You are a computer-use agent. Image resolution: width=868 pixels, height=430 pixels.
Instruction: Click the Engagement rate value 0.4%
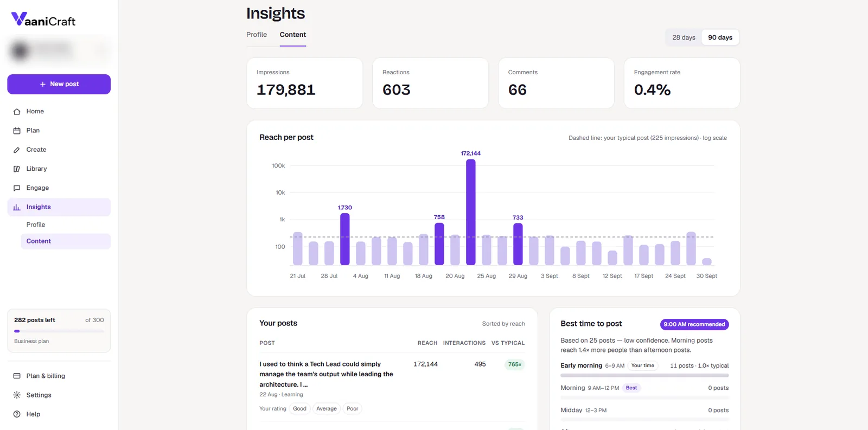pyautogui.click(x=653, y=90)
